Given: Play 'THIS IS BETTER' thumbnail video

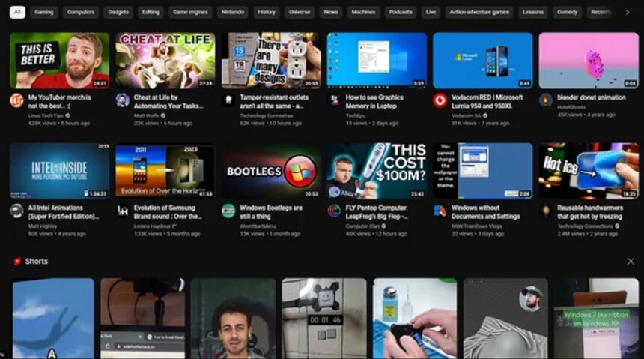Looking at the screenshot, I should [60, 61].
